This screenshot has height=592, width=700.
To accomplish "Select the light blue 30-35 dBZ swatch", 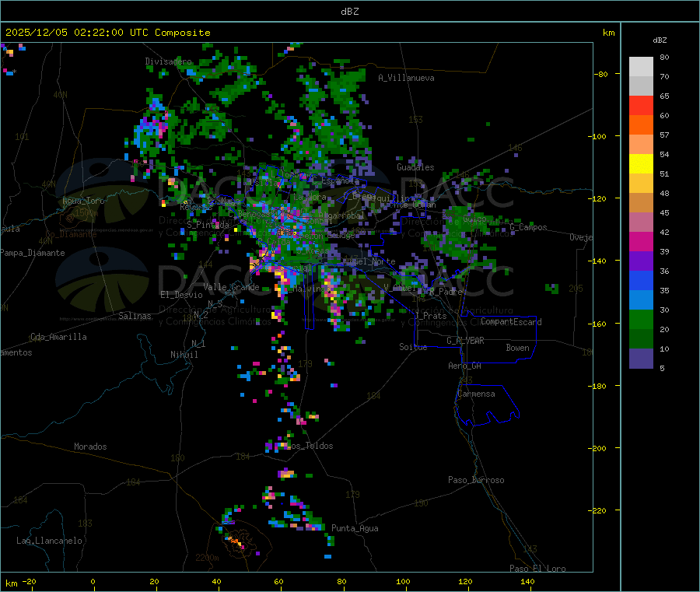I will click(641, 300).
